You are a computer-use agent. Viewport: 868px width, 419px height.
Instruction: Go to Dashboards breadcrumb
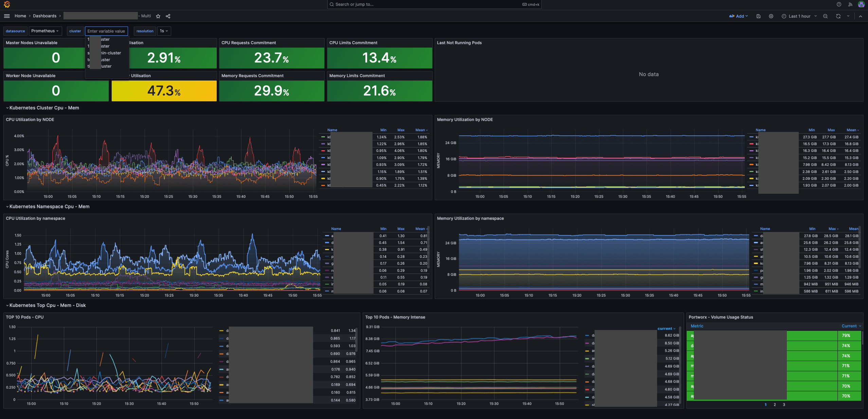44,16
